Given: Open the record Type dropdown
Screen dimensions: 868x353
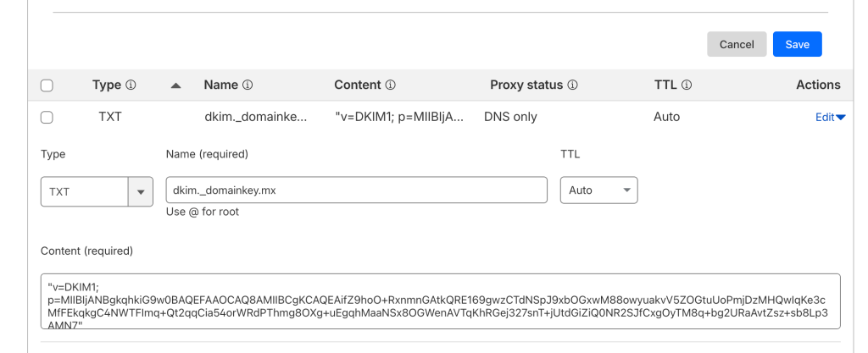Looking at the screenshot, I should [140, 191].
